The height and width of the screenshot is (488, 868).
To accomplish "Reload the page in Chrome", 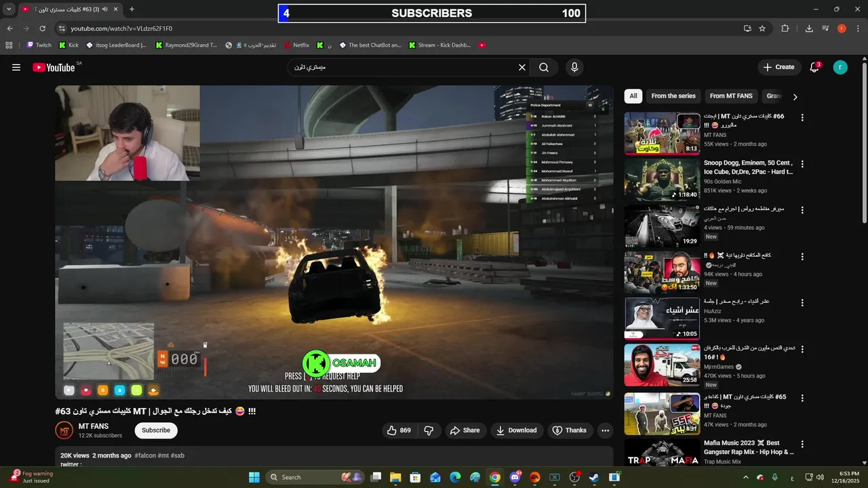I will (42, 28).
